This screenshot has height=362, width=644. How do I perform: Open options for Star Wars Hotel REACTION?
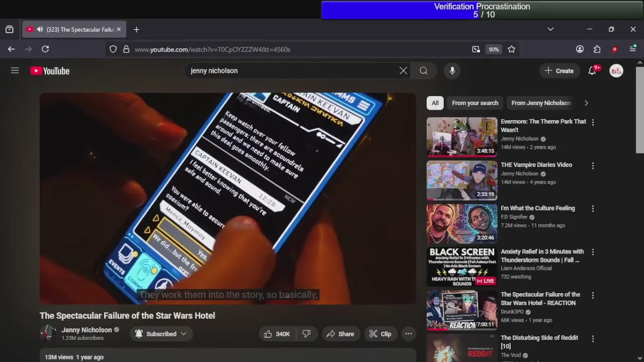click(x=593, y=295)
